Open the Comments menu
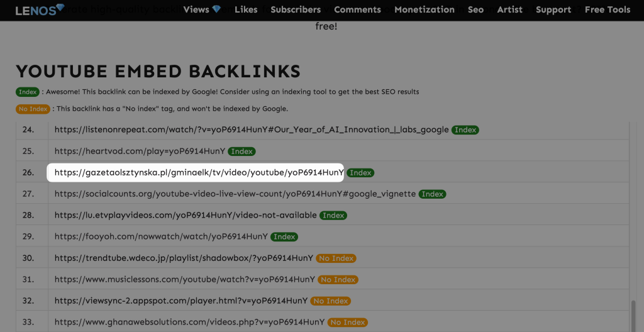 (x=358, y=9)
